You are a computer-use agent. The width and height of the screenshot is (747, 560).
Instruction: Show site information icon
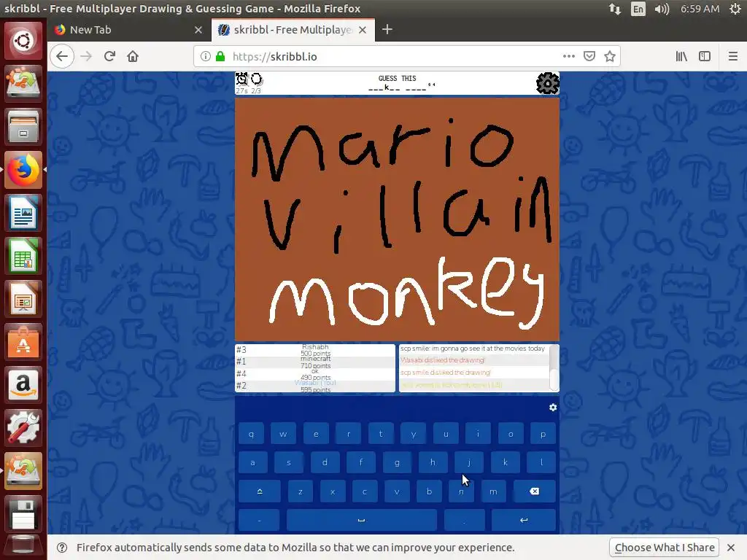coord(205,56)
